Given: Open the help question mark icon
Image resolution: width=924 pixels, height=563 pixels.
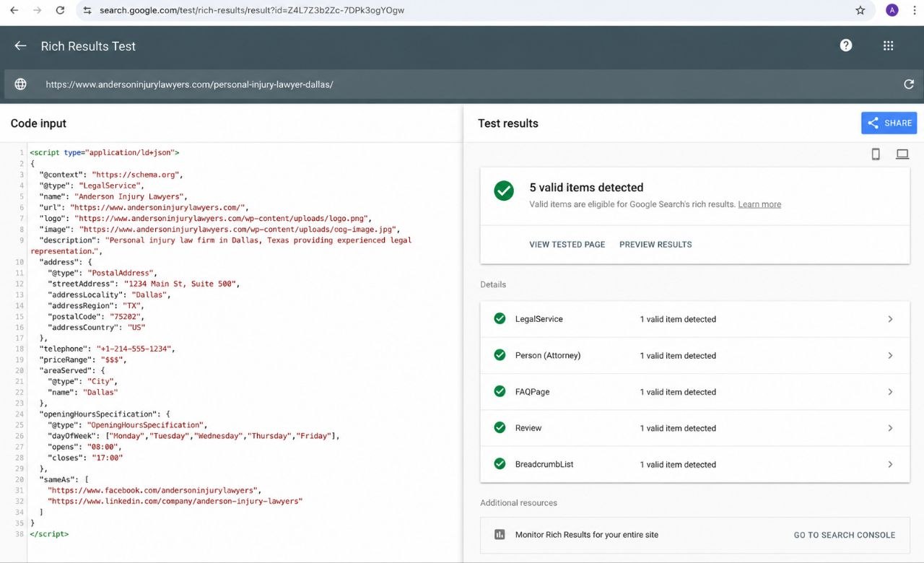Looking at the screenshot, I should click(846, 45).
